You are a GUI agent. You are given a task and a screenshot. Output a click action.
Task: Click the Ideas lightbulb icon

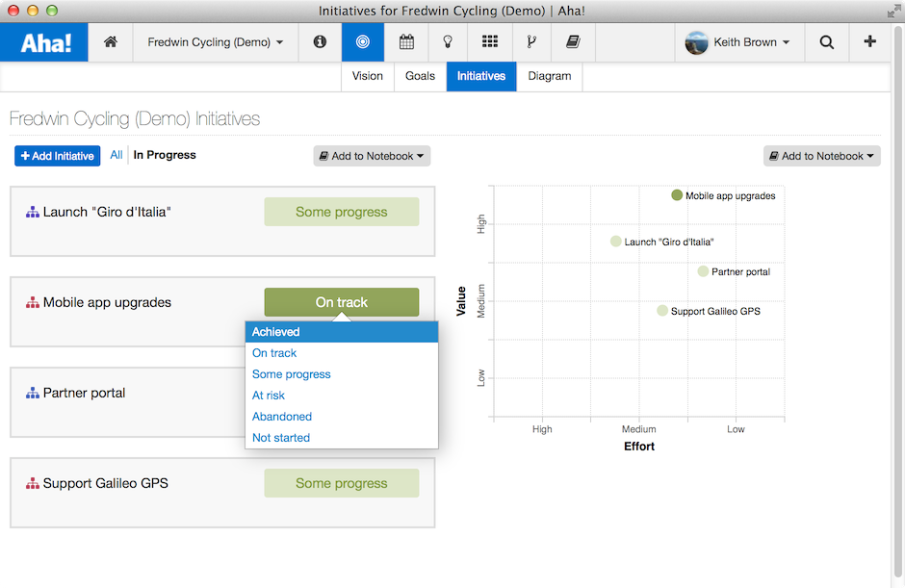[x=448, y=42]
